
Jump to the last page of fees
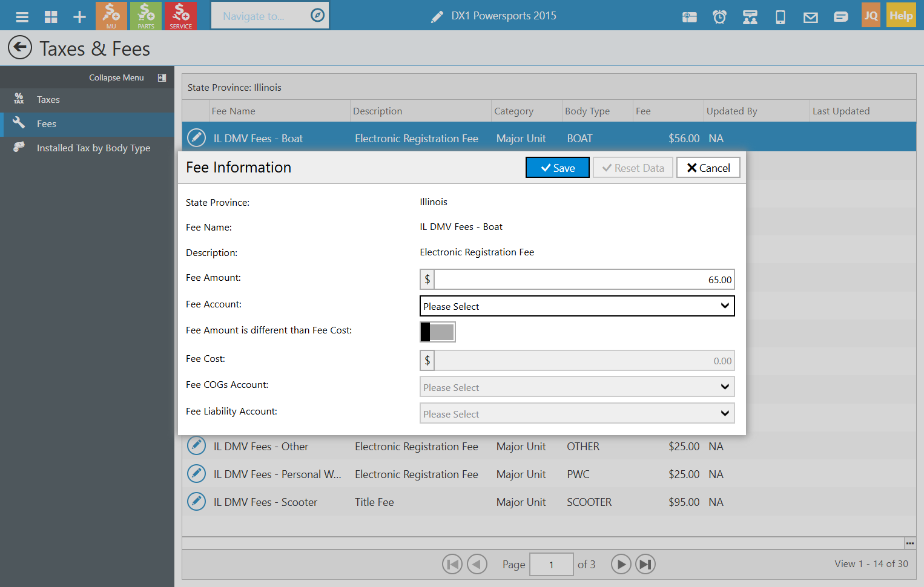[645, 564]
